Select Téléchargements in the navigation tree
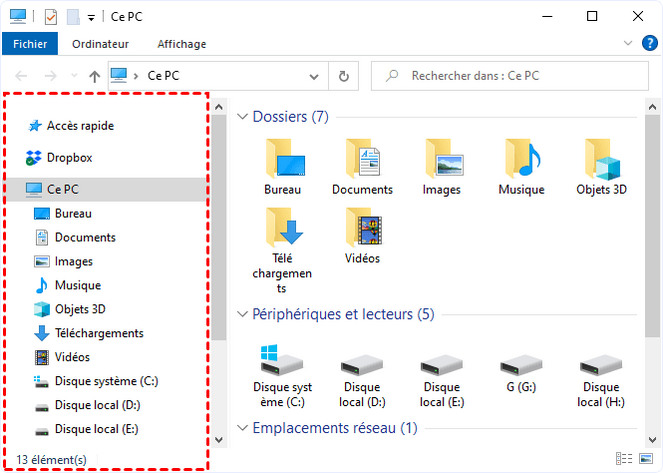Viewport: 663px width, 473px height. [98, 333]
